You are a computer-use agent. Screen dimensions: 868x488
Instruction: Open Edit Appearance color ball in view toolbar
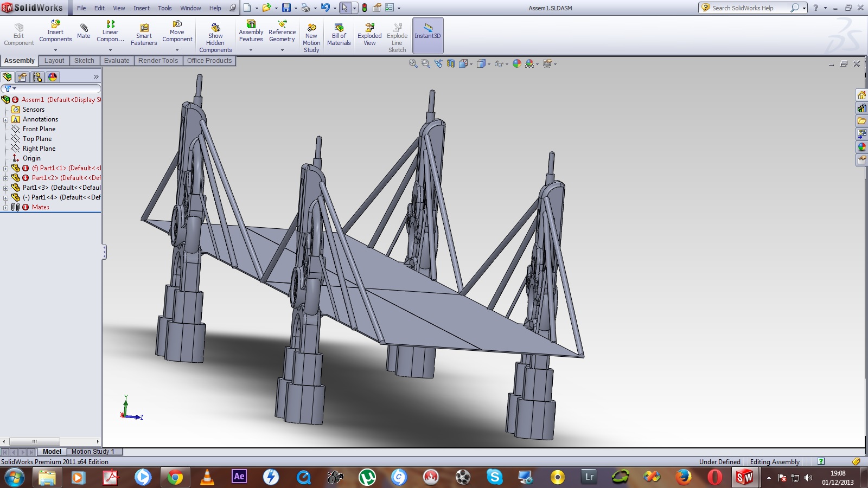pyautogui.click(x=516, y=64)
